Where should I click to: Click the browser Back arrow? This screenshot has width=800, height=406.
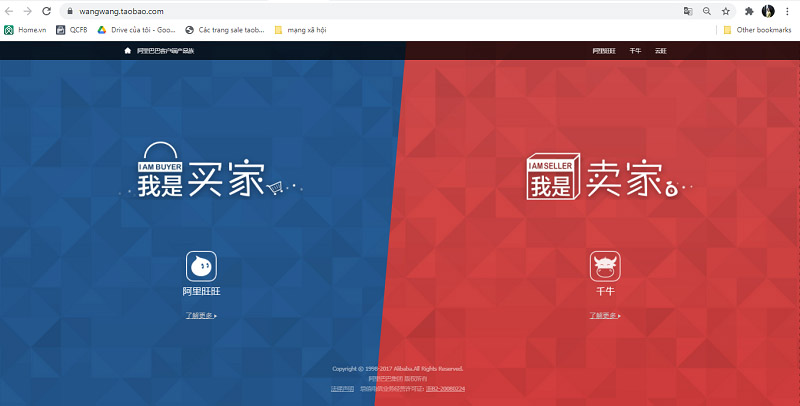tap(9, 11)
